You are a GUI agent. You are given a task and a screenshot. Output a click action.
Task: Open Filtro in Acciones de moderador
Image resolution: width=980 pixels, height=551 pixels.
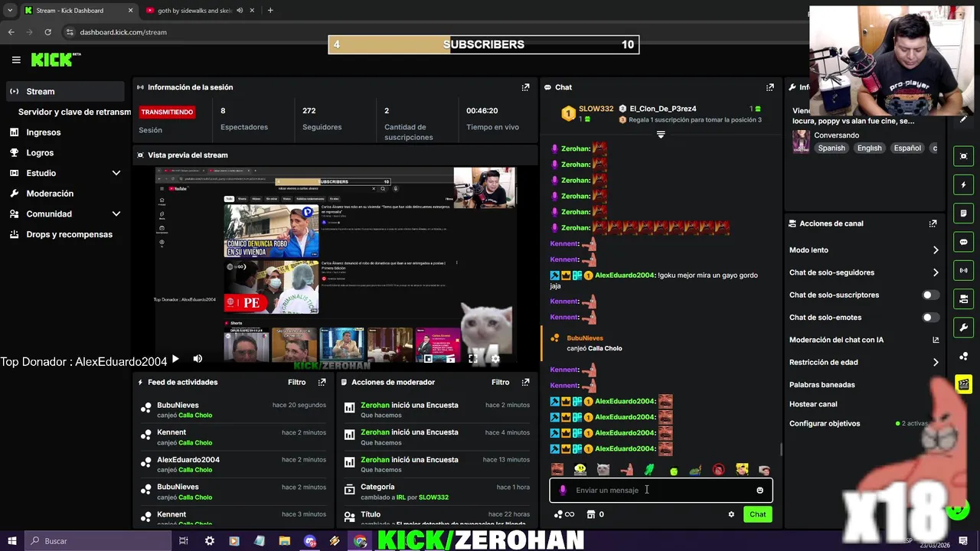click(x=500, y=382)
